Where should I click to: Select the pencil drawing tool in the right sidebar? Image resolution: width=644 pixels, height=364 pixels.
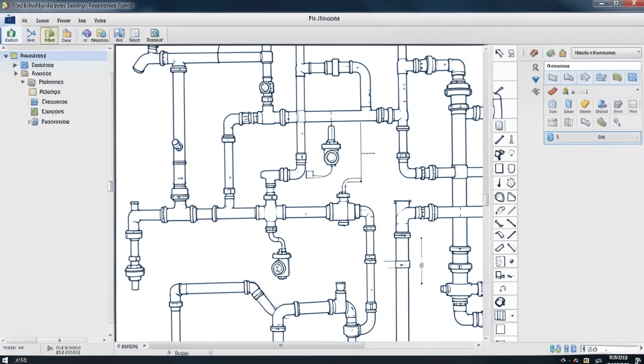click(x=499, y=139)
